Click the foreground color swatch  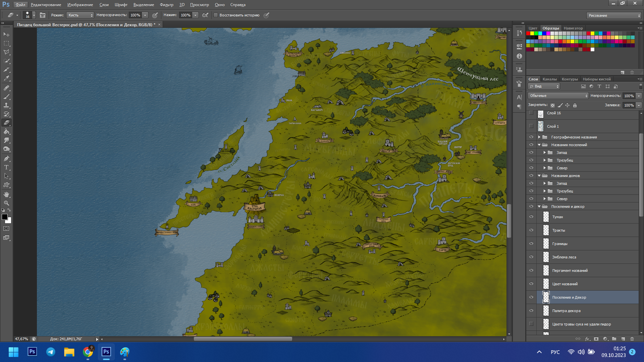tap(5, 217)
